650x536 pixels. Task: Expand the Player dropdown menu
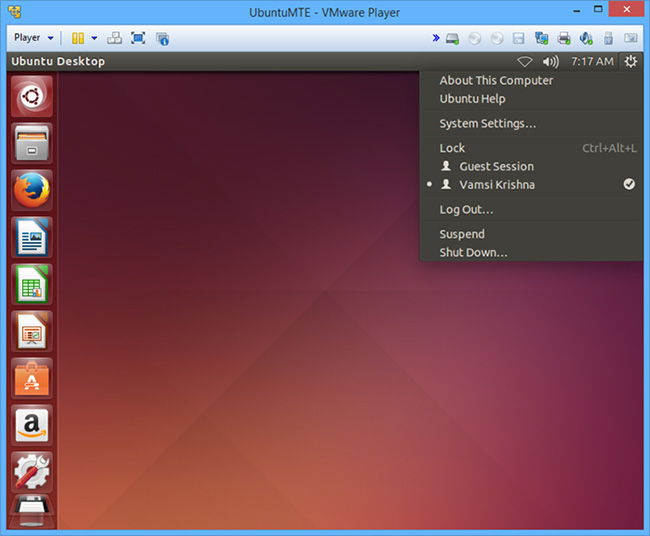[34, 38]
